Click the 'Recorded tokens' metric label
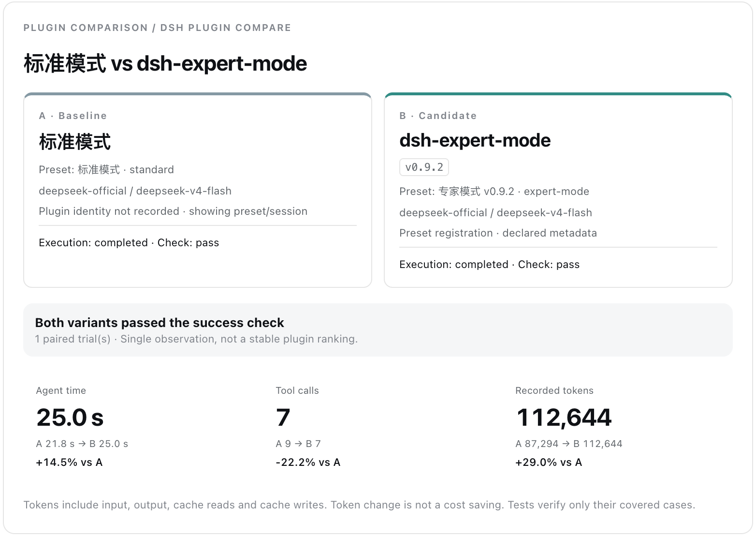This screenshot has height=537, width=756. click(x=554, y=390)
